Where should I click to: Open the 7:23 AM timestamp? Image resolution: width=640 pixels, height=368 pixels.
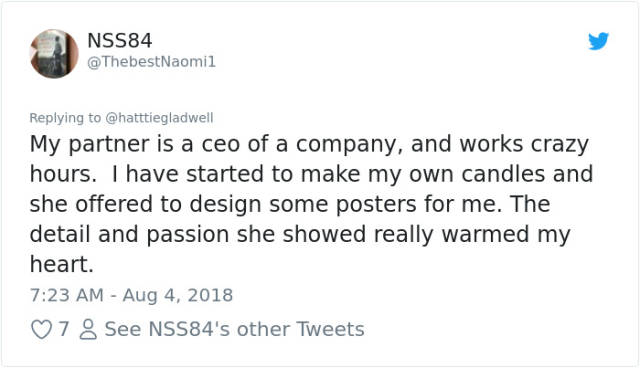click(67, 295)
